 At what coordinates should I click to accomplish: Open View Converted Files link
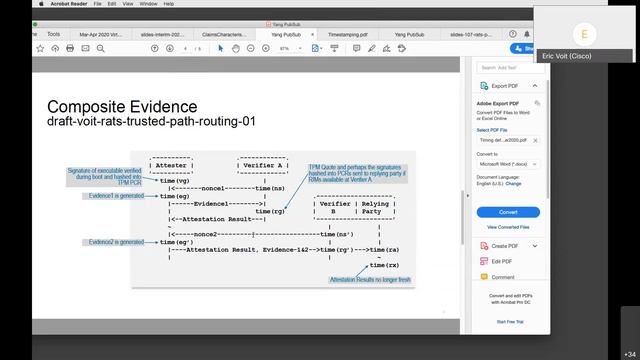[508, 227]
